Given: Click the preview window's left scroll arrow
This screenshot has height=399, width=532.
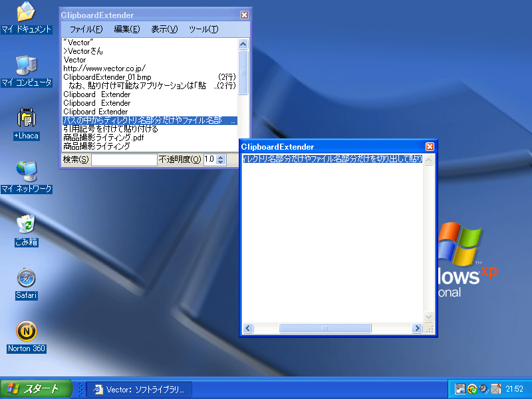Looking at the screenshot, I should 248,328.
